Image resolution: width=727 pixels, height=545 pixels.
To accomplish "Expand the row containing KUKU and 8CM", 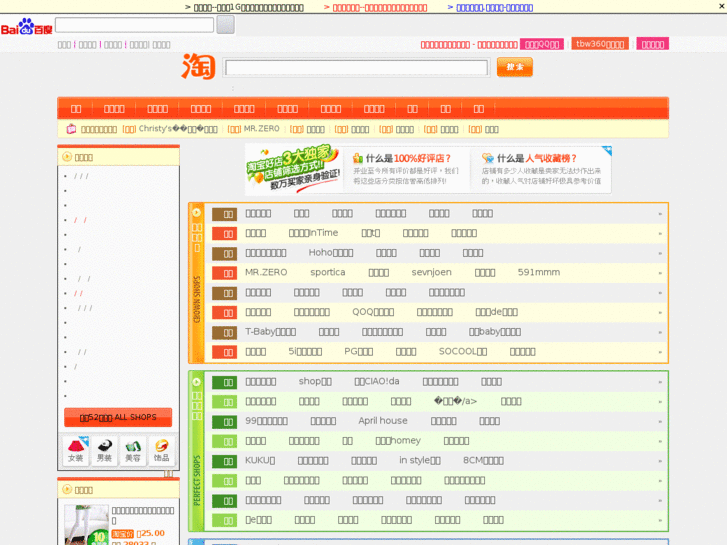I will (x=660, y=462).
